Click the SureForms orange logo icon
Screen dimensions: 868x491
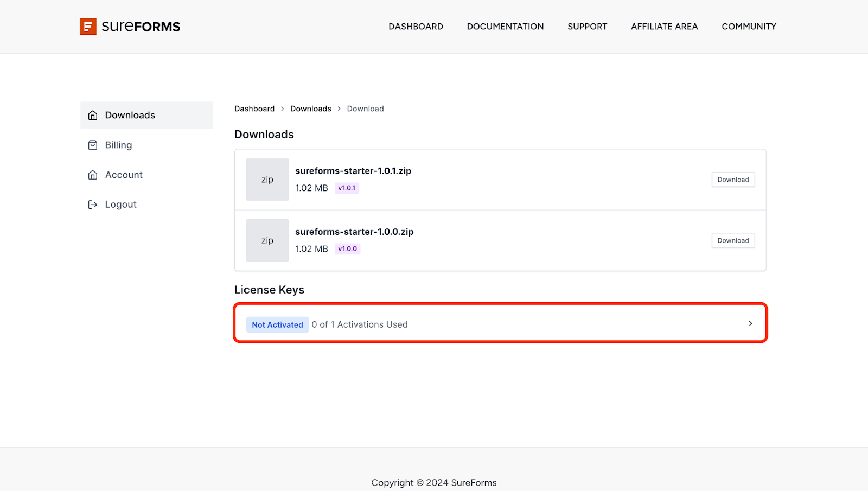(x=88, y=27)
